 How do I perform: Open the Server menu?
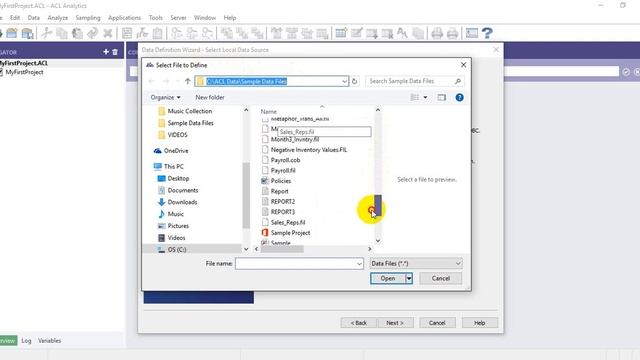pyautogui.click(x=178, y=18)
